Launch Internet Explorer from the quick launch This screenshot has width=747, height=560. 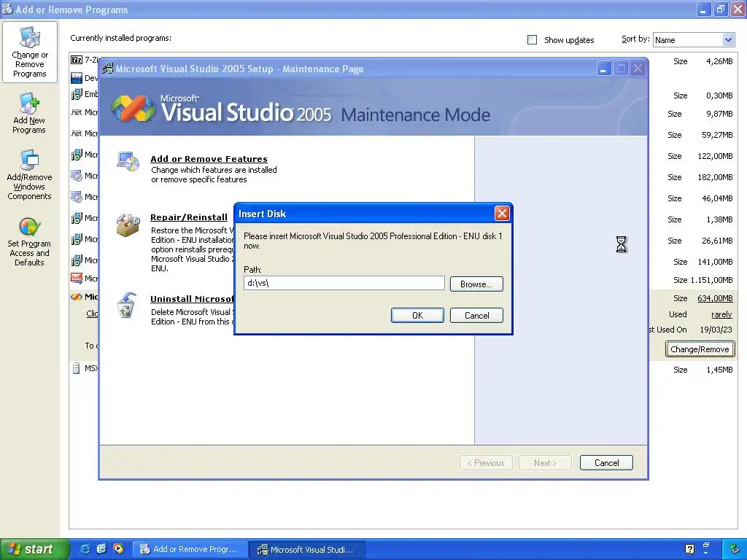[x=85, y=549]
